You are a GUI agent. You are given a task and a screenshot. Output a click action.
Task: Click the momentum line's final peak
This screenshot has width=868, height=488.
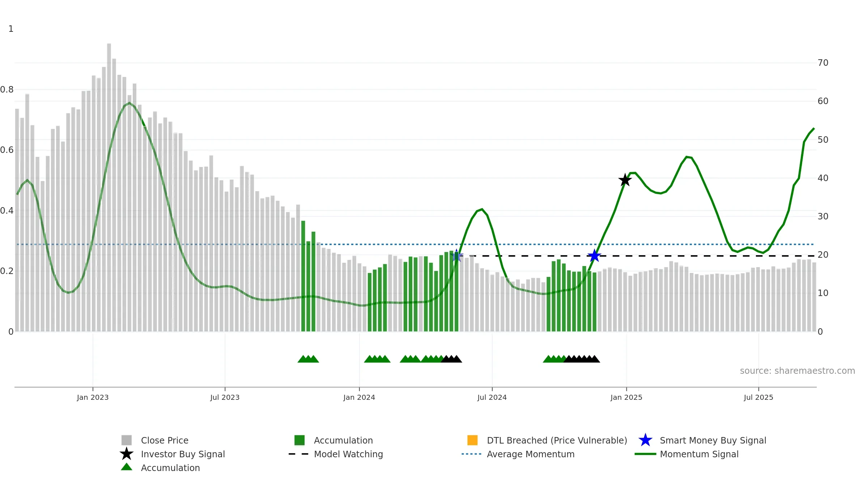814,129
